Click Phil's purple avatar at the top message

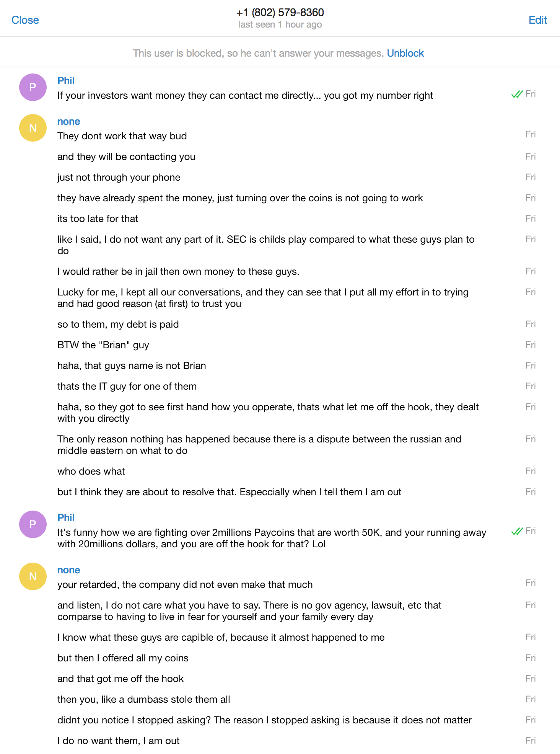(33, 87)
